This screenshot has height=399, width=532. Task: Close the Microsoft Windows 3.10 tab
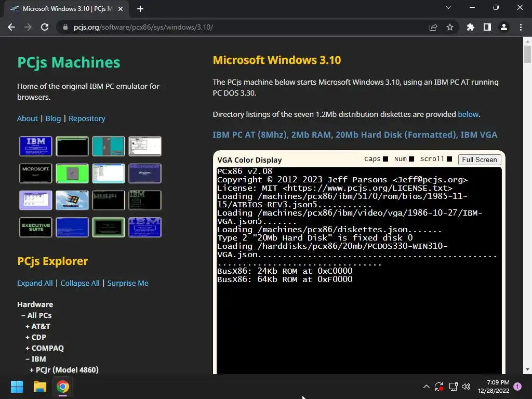point(121,9)
